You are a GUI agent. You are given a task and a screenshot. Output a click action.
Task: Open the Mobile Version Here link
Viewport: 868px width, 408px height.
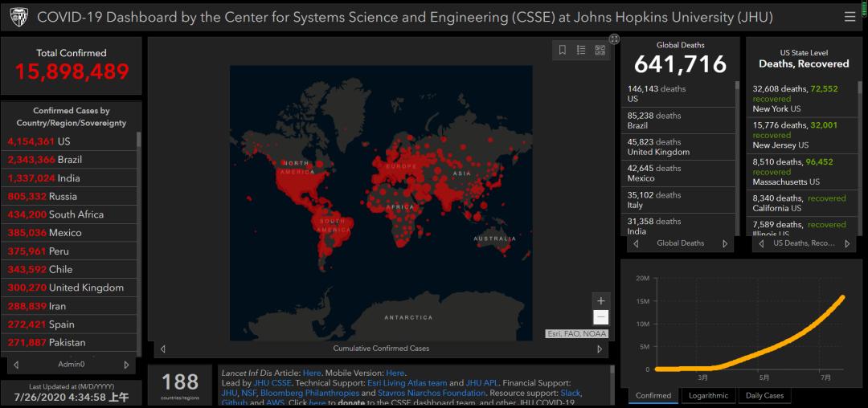pos(395,373)
